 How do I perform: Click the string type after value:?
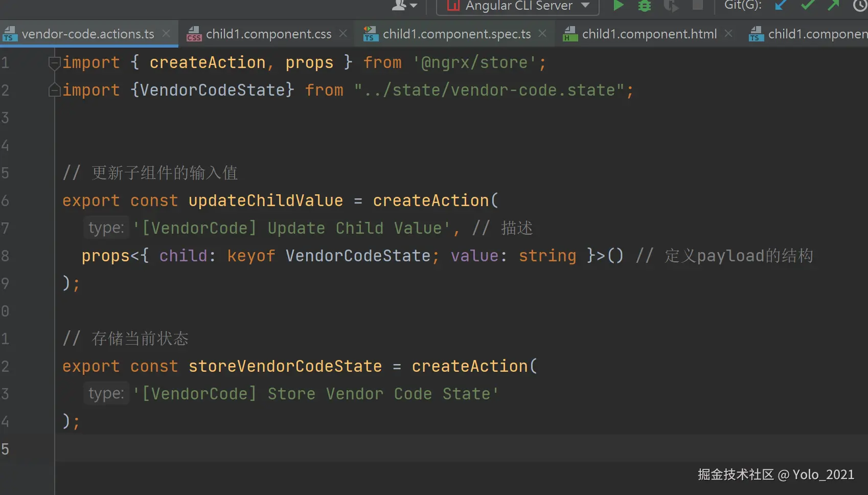tap(547, 256)
